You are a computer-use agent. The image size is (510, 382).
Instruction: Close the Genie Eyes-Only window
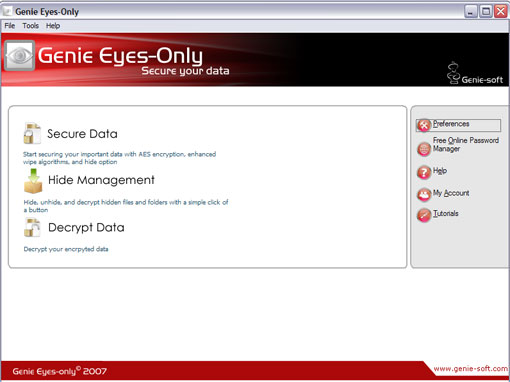(x=501, y=12)
